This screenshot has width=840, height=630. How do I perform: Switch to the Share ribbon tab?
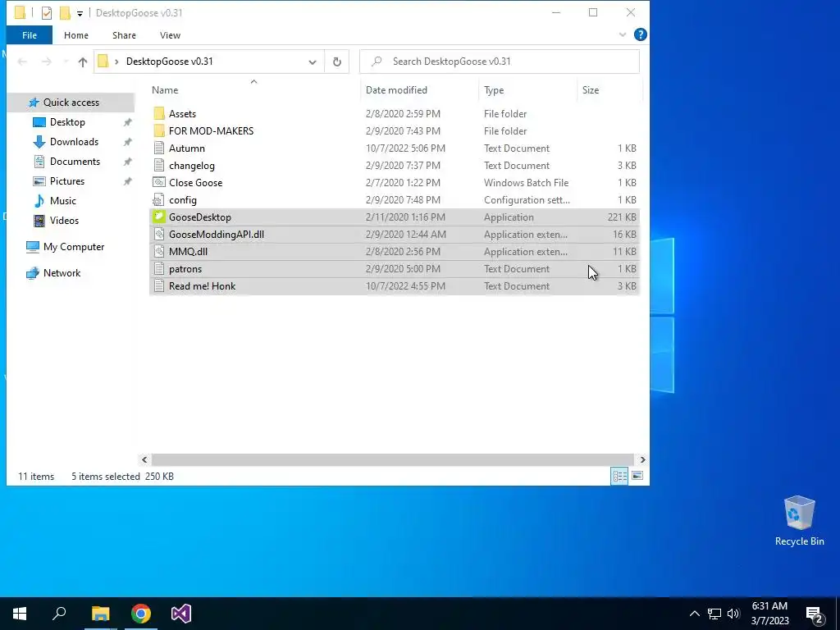pyautogui.click(x=124, y=35)
